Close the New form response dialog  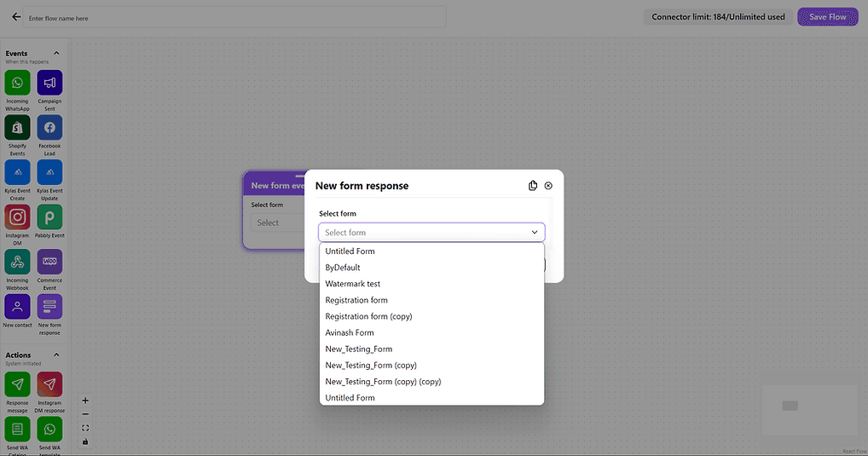548,186
